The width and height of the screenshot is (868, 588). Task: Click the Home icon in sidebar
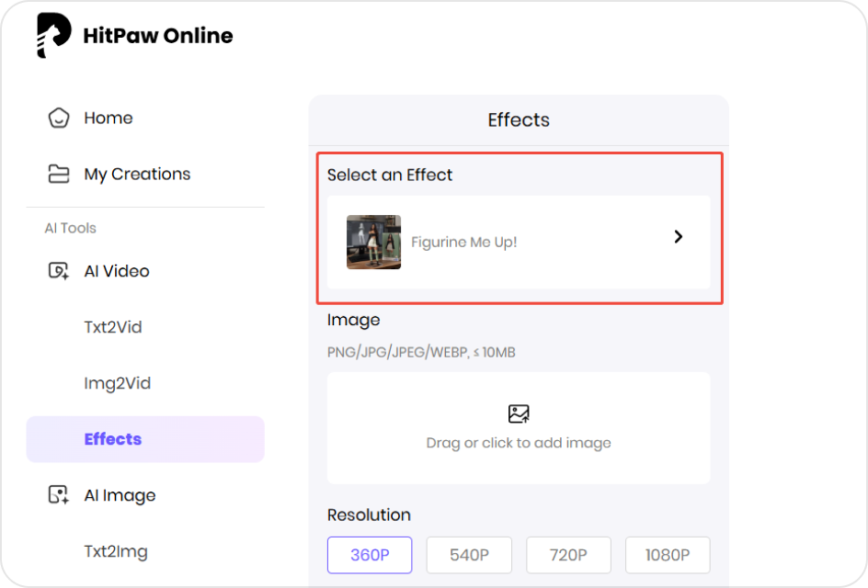59,118
